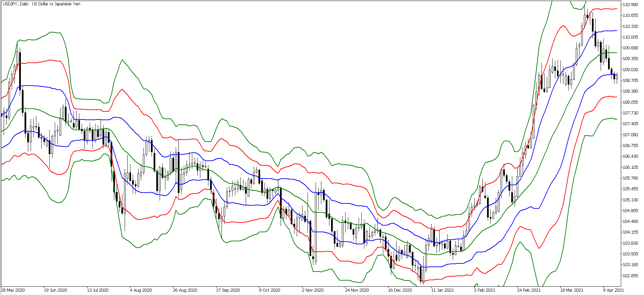Click the 2 Nov 2020 date label
Screen dimensions: 644x295
pos(313,290)
